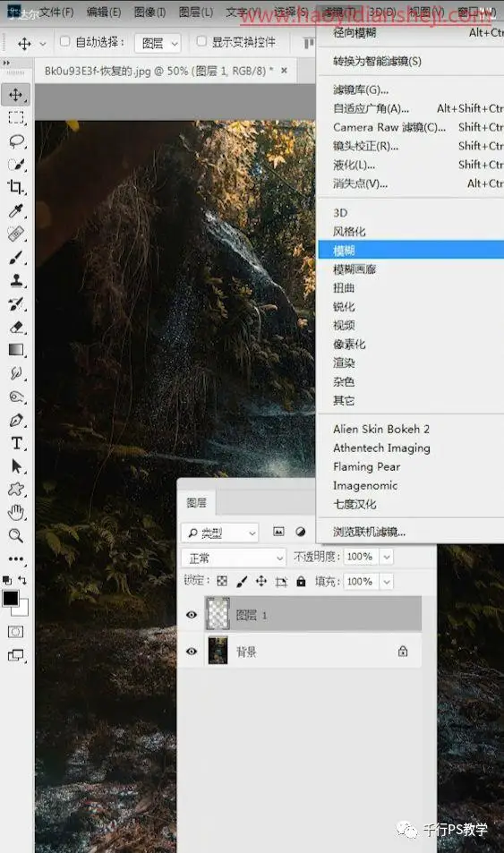Select the Eraser tool
This screenshot has width=504, height=853.
click(x=16, y=327)
